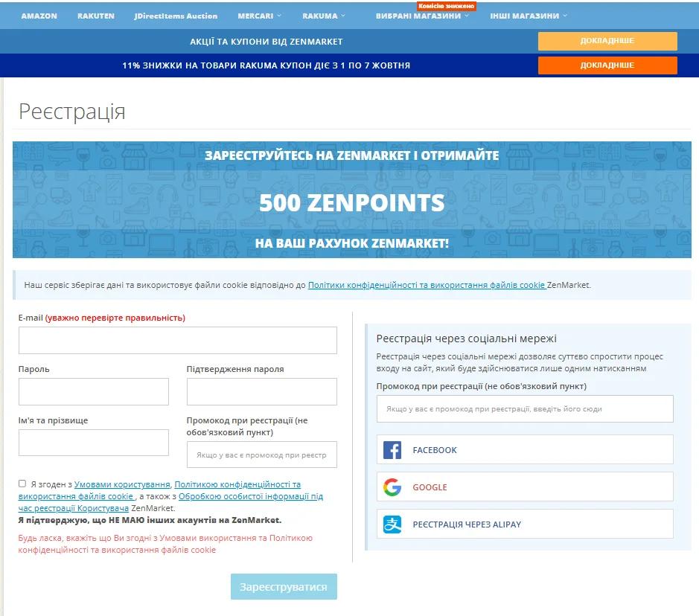
Task: Click the Комісію знижено badge
Action: (x=446, y=6)
